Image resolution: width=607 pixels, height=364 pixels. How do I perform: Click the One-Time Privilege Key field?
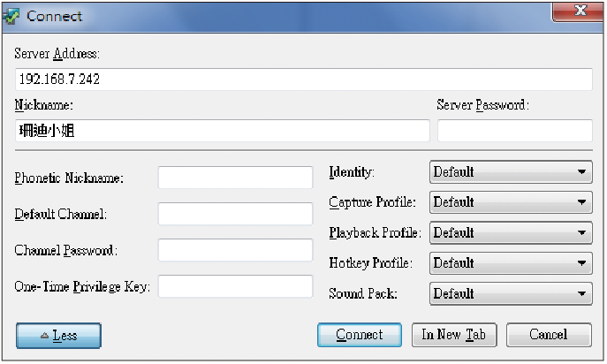tap(235, 286)
